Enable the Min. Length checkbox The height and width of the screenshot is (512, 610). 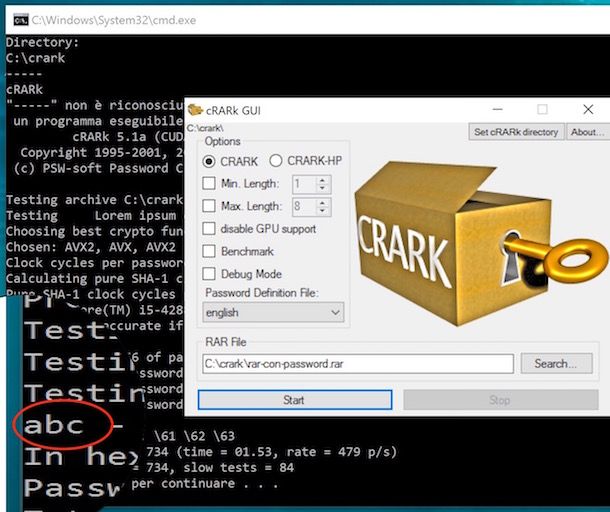click(x=209, y=183)
